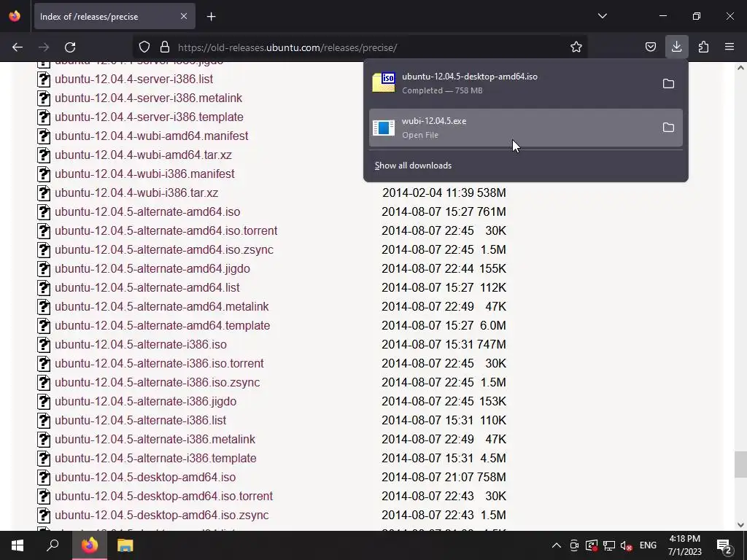Download ubuntu-12.04.5-alternate-i386.iso

141,345
